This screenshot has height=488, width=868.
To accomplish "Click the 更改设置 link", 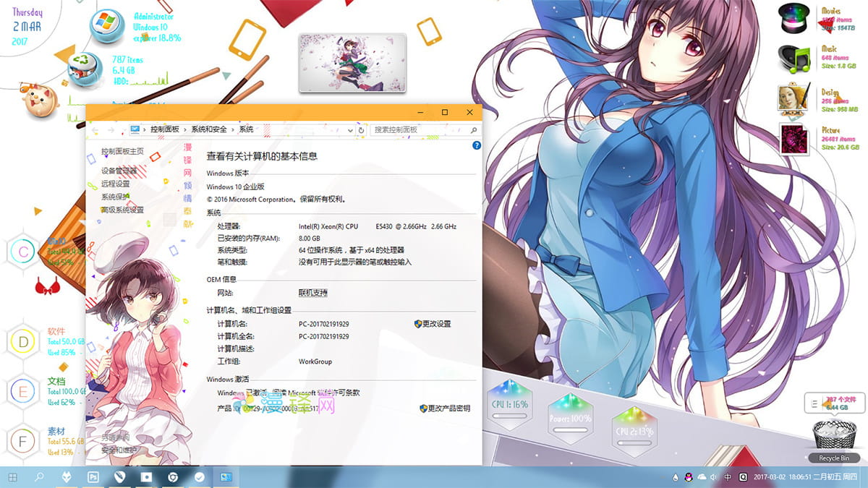I will 437,324.
